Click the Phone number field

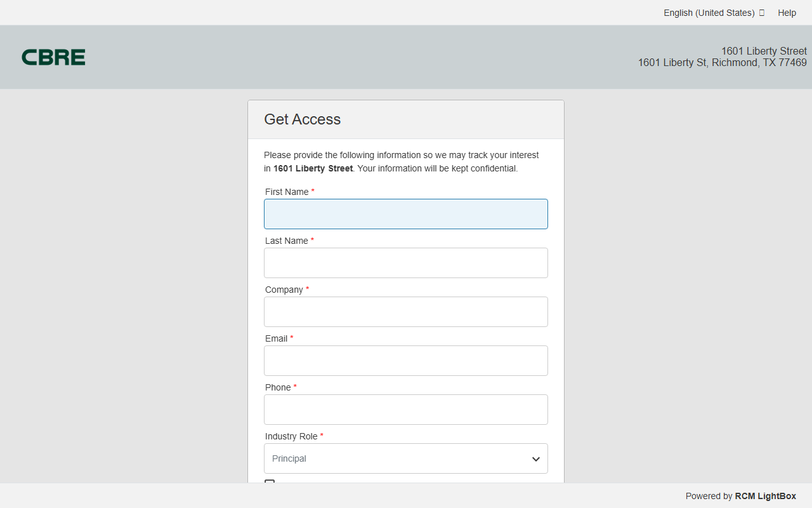click(406, 410)
